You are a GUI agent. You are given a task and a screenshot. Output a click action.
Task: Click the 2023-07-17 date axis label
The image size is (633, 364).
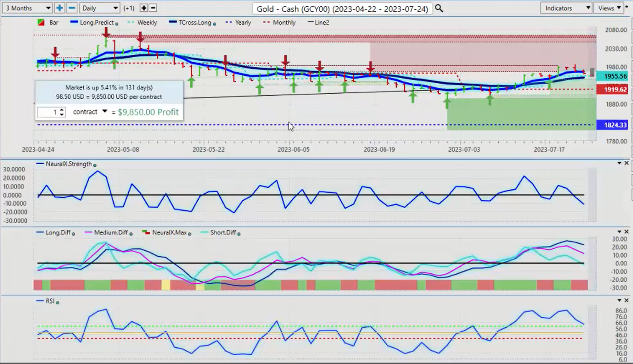549,150
